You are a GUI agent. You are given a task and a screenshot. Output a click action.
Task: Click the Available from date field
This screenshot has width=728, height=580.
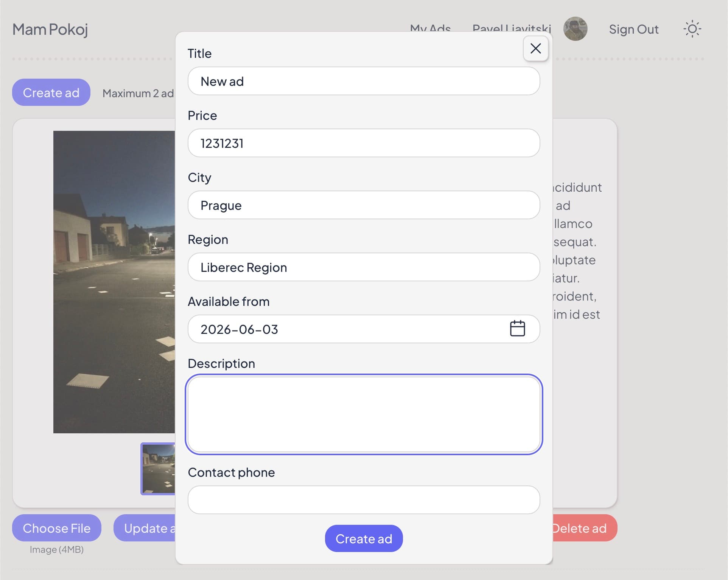(x=364, y=329)
